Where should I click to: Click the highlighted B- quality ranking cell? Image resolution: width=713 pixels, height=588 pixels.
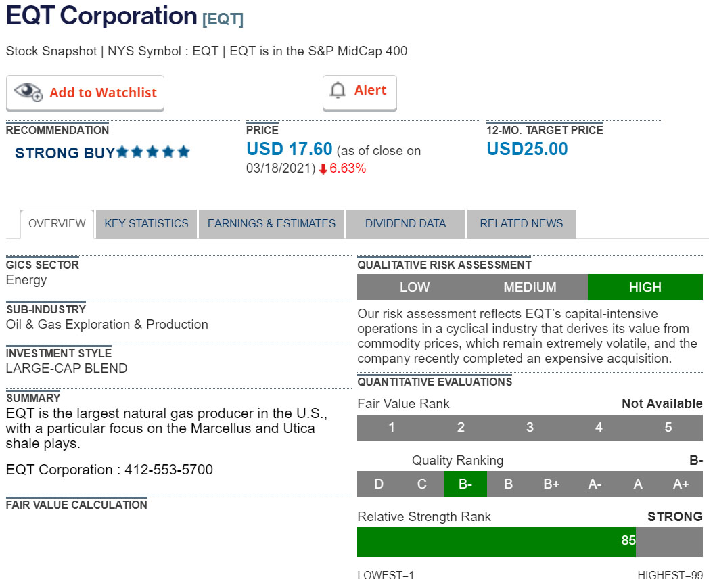(x=465, y=484)
